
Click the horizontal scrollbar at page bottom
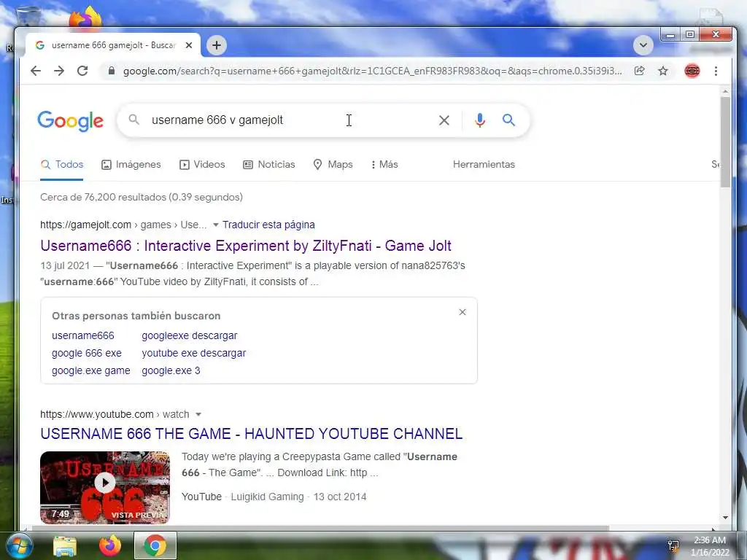(320, 528)
